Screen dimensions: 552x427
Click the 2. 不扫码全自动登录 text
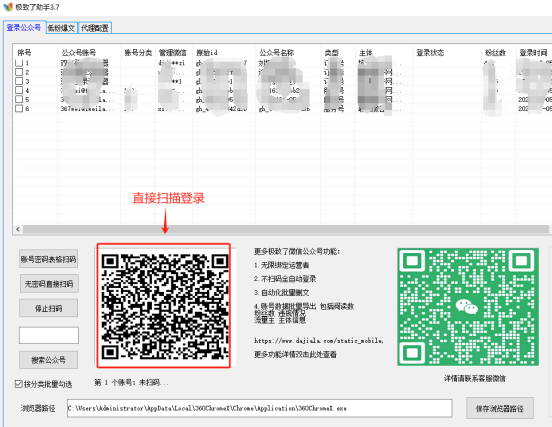point(285,279)
